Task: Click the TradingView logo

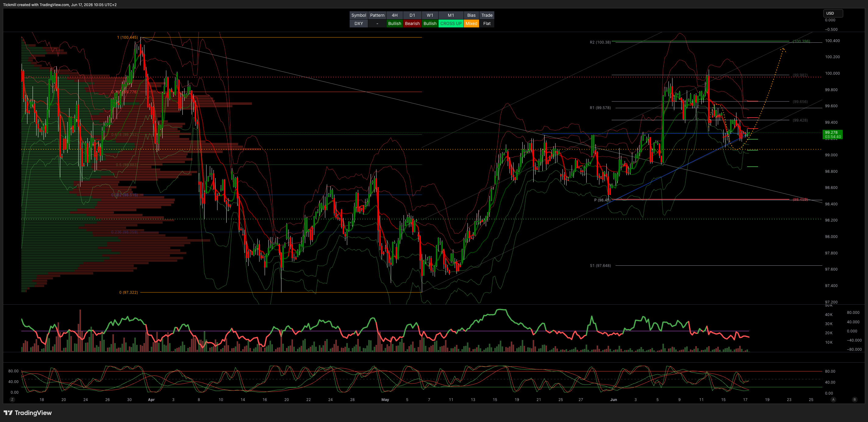Action: (x=28, y=413)
